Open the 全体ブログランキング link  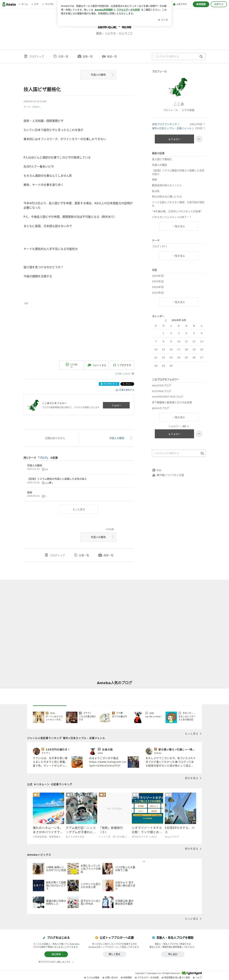click(165, 124)
